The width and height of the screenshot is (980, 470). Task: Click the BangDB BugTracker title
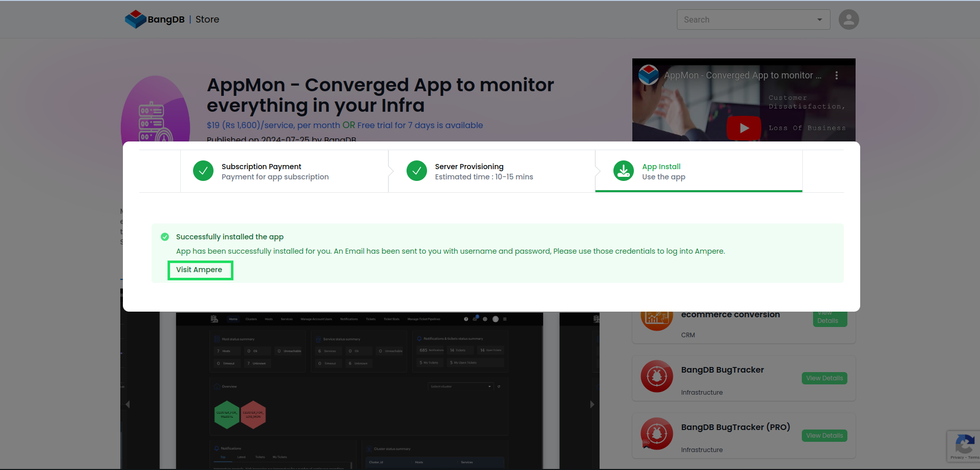point(722,370)
